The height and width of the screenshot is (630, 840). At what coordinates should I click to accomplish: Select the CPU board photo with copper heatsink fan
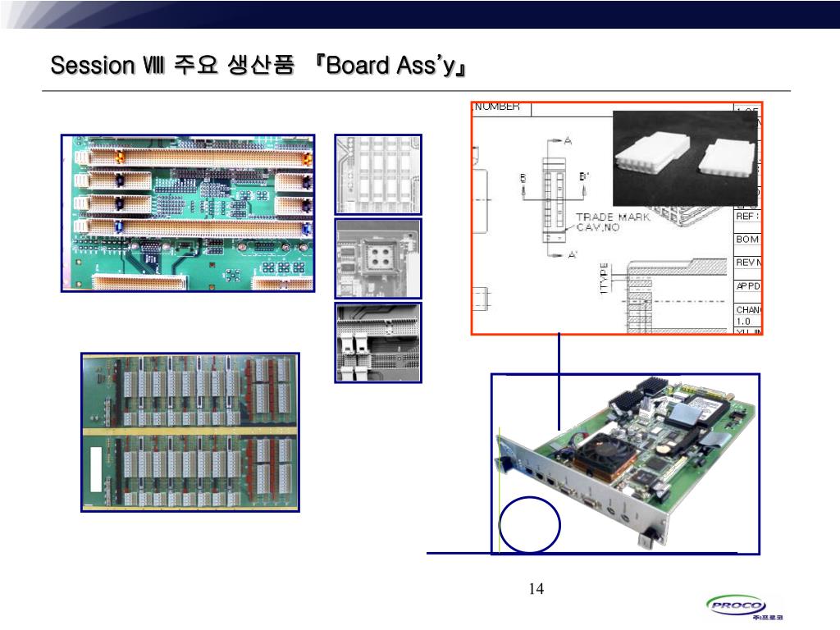tap(626, 464)
